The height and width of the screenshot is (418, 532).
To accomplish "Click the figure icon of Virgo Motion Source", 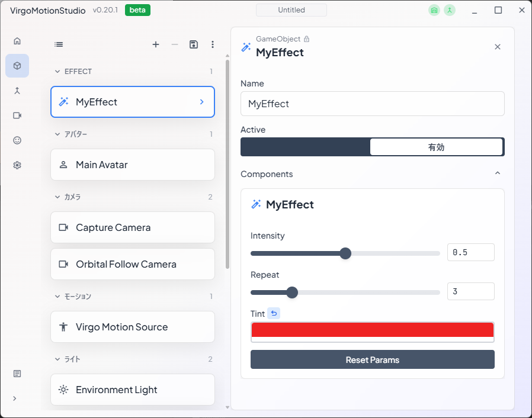I will pyautogui.click(x=63, y=327).
